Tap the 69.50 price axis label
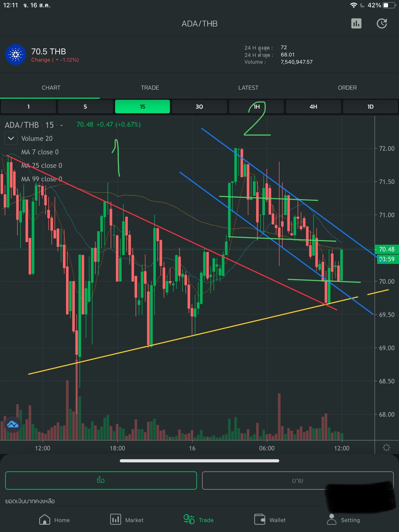This screenshot has width=399, height=532. pyautogui.click(x=387, y=315)
